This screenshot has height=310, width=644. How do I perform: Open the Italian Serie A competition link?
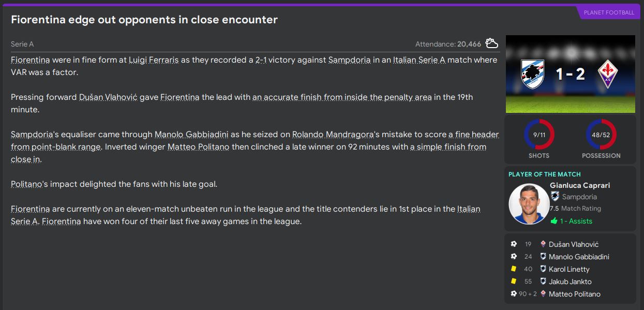(419, 60)
